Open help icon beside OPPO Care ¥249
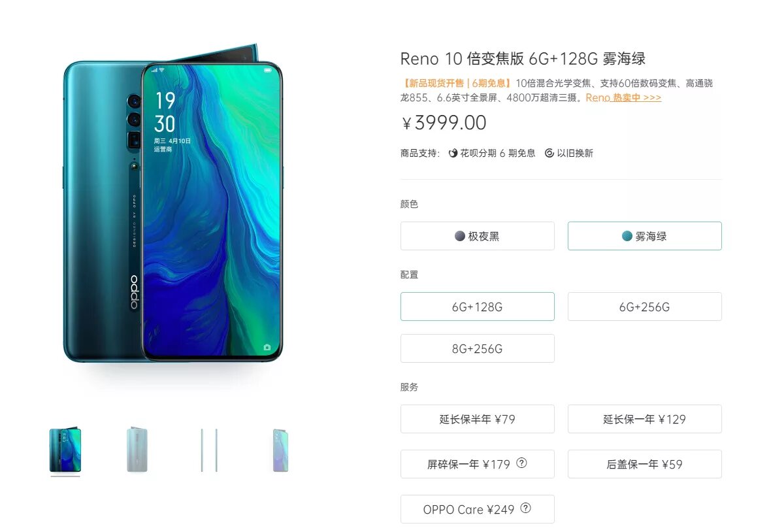Screen dimensions: 769x532 click(526, 508)
